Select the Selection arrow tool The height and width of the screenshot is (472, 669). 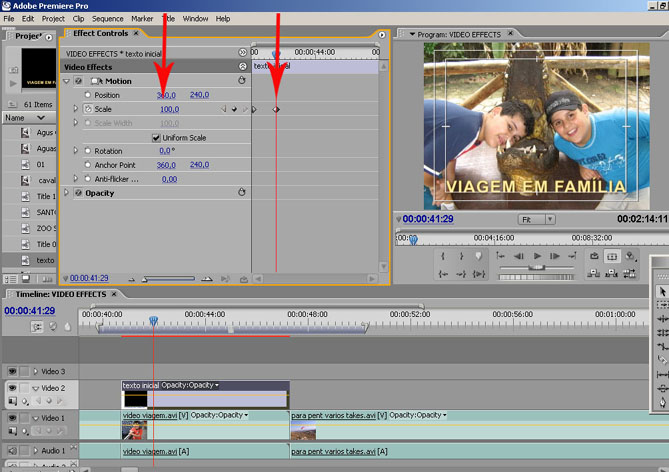pyautogui.click(x=662, y=291)
